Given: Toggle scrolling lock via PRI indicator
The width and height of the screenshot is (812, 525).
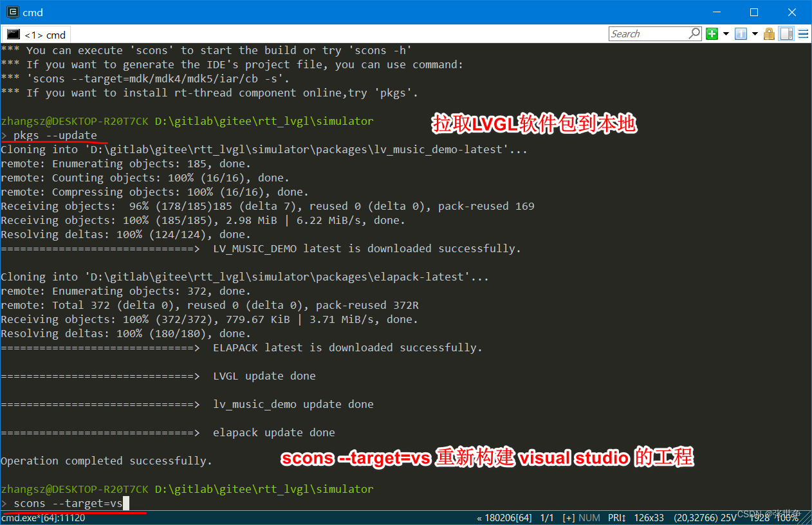Looking at the screenshot, I should (x=616, y=518).
